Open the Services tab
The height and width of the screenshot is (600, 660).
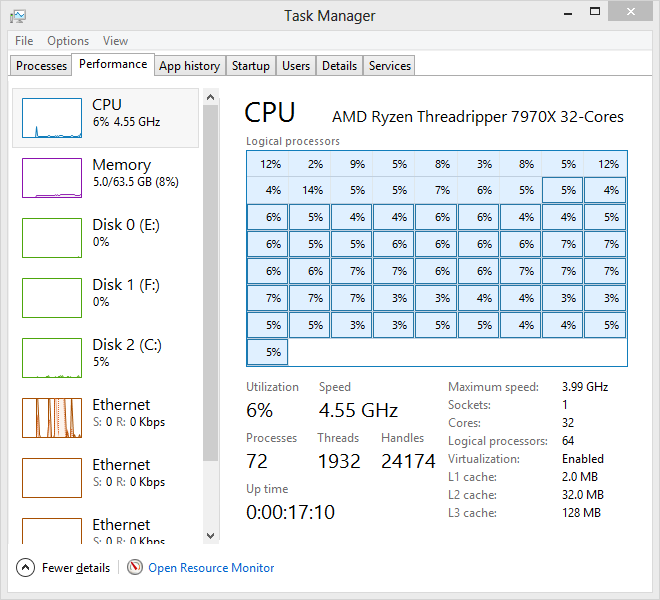pos(389,66)
